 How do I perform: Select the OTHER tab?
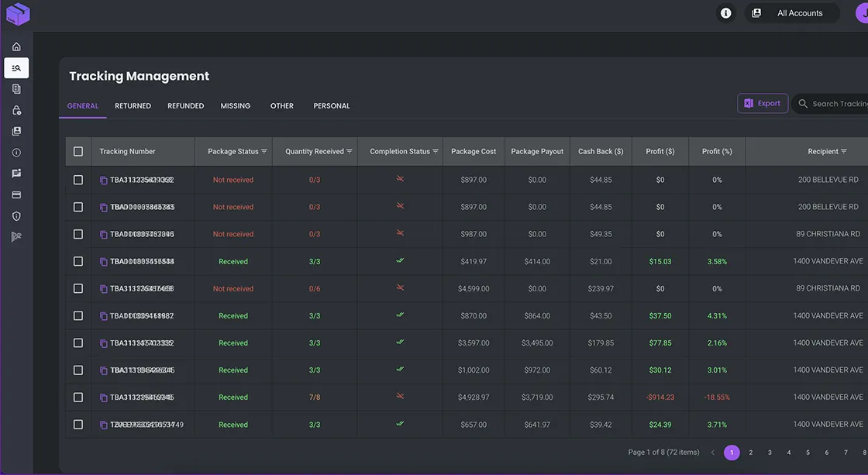tap(282, 105)
